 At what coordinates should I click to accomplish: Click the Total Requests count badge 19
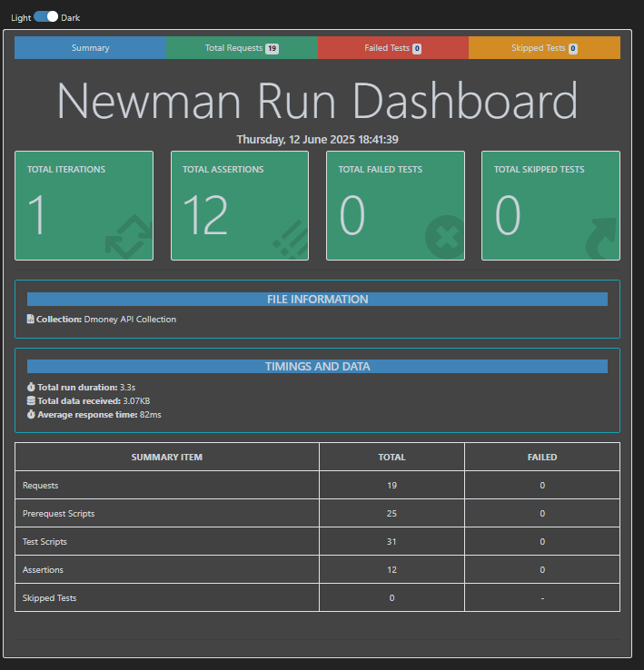[x=272, y=48]
